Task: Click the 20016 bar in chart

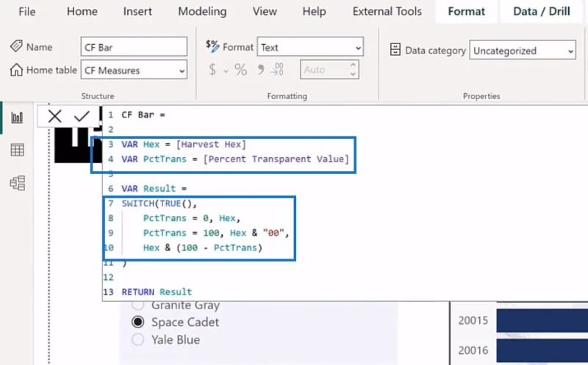Action: click(x=542, y=350)
